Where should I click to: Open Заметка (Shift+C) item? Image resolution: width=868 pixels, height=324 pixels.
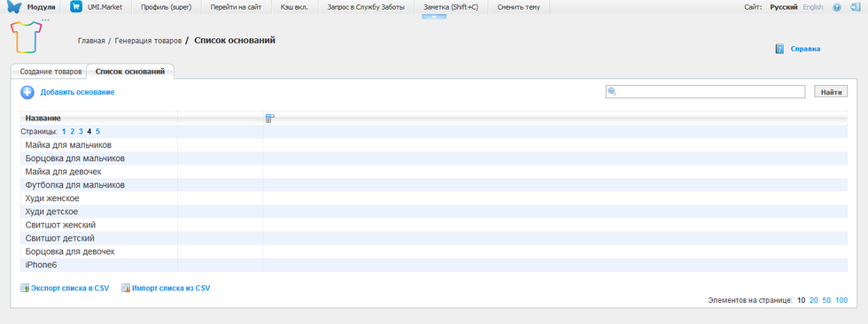click(451, 7)
